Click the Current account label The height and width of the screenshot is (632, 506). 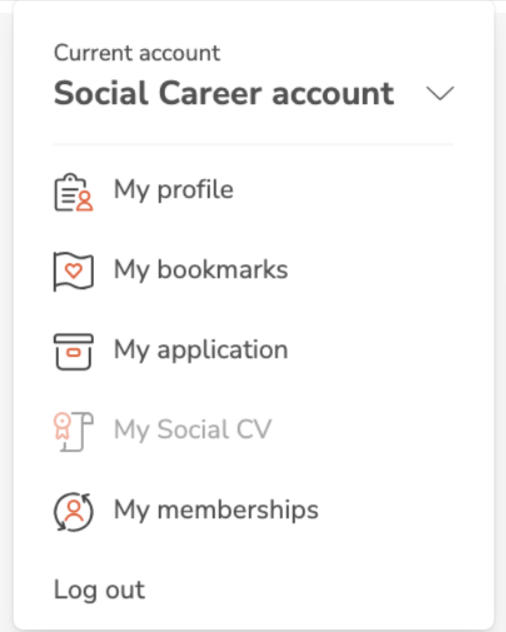(137, 53)
